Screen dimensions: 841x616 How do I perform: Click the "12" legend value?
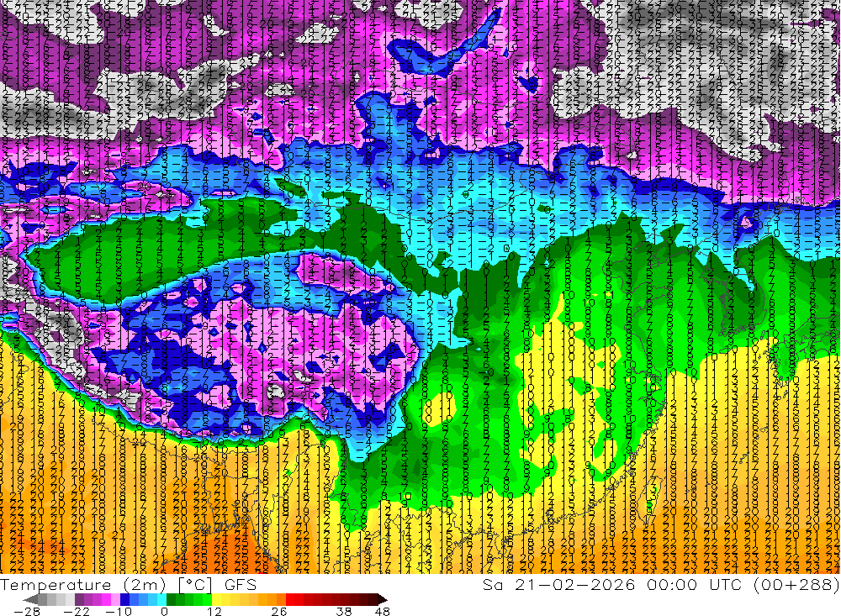(x=214, y=611)
